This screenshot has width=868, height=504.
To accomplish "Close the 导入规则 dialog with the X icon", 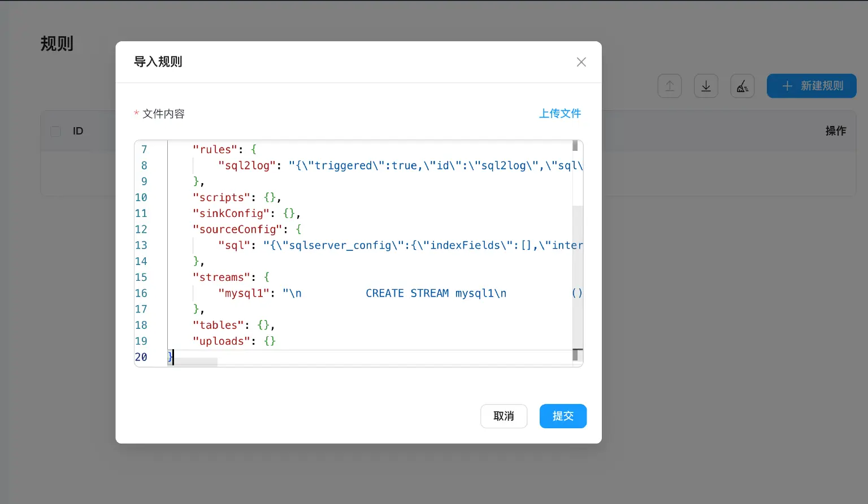I will [581, 62].
